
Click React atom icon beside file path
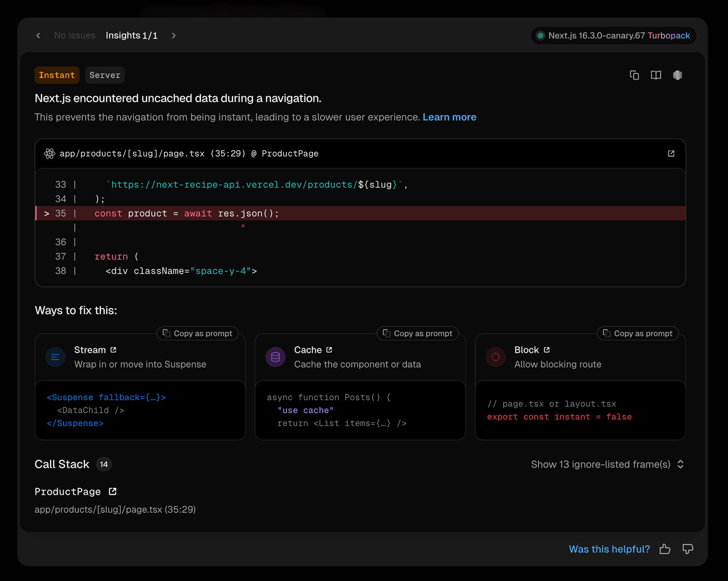[x=50, y=153]
